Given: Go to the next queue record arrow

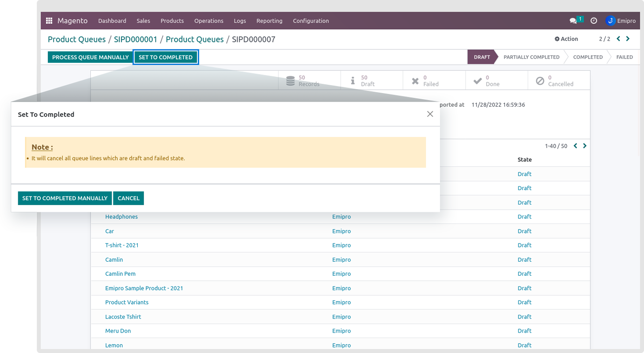Looking at the screenshot, I should [628, 39].
